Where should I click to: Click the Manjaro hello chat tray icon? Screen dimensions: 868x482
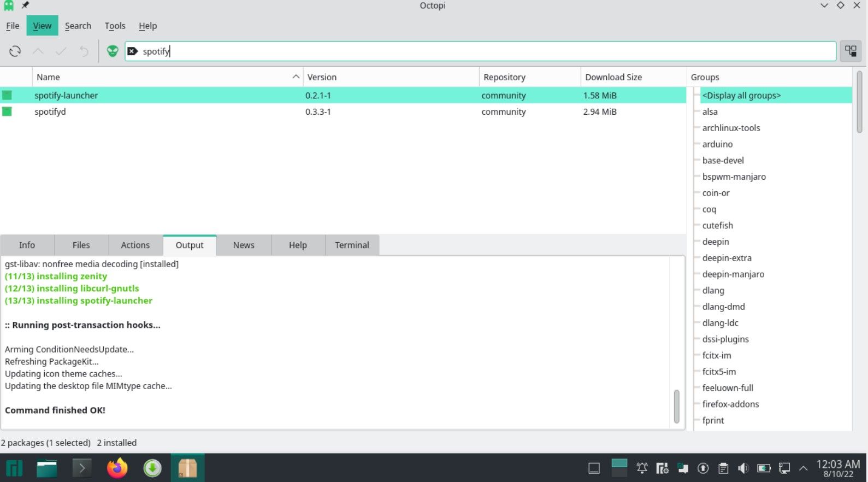point(683,468)
